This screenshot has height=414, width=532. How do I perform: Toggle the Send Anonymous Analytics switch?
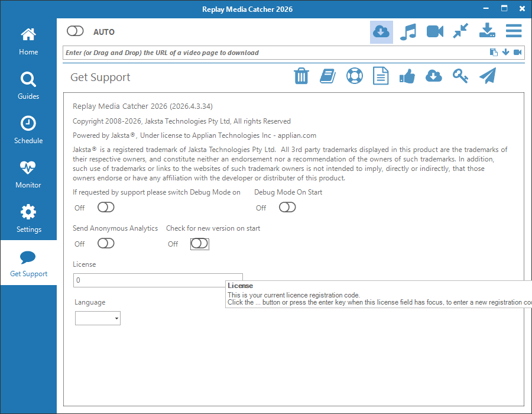pos(106,243)
